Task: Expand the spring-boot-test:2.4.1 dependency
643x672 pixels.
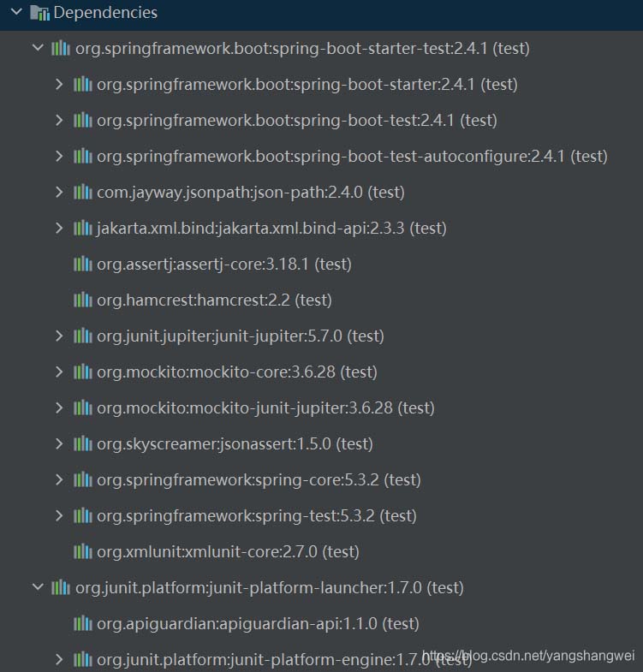Action: pos(59,120)
